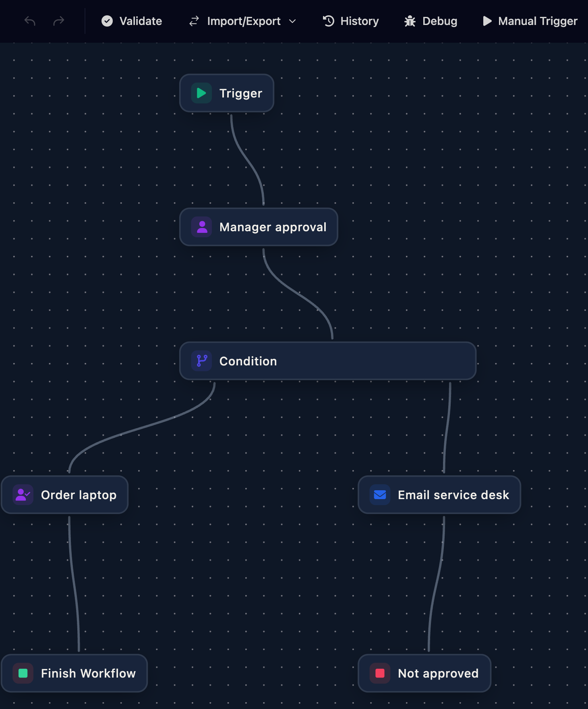Click the envelope icon on Email service desk

(380, 495)
